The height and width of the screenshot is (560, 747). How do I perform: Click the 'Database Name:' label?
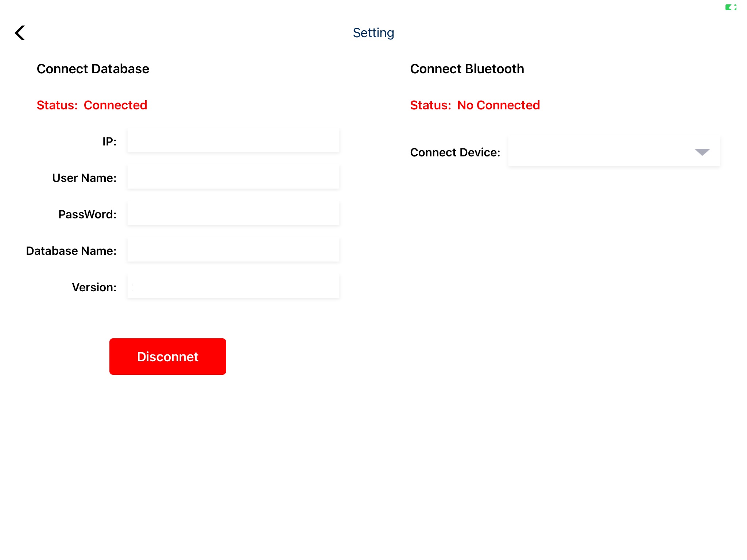pyautogui.click(x=71, y=251)
